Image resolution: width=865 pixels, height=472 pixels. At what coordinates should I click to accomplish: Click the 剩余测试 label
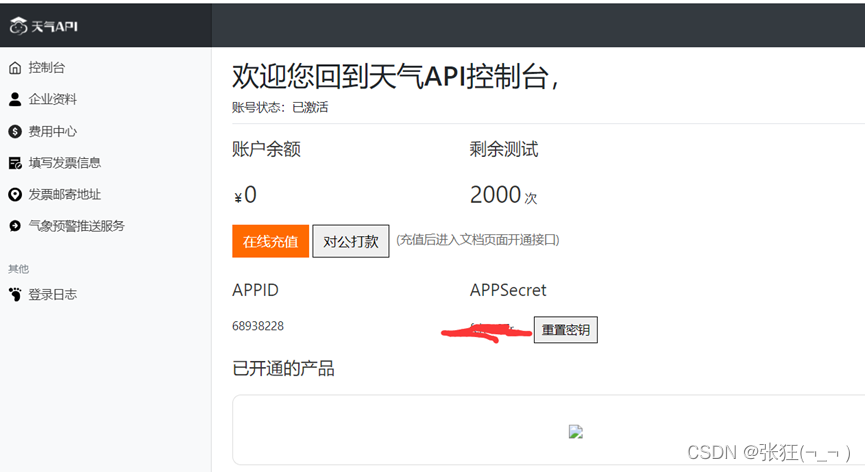(x=504, y=149)
